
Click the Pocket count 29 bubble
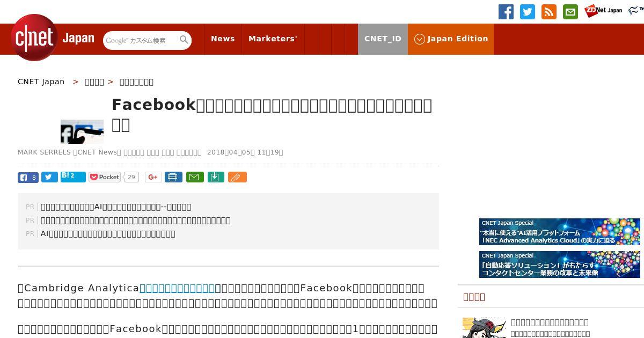[x=131, y=177]
